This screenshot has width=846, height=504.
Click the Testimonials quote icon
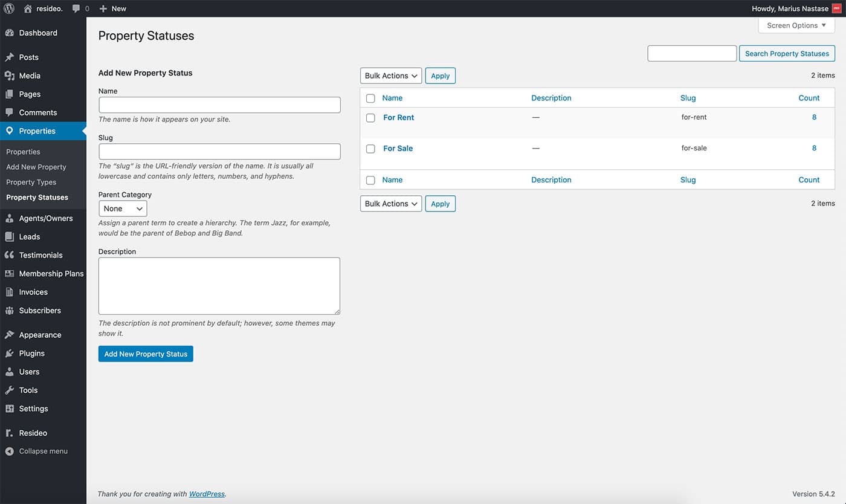pyautogui.click(x=10, y=255)
